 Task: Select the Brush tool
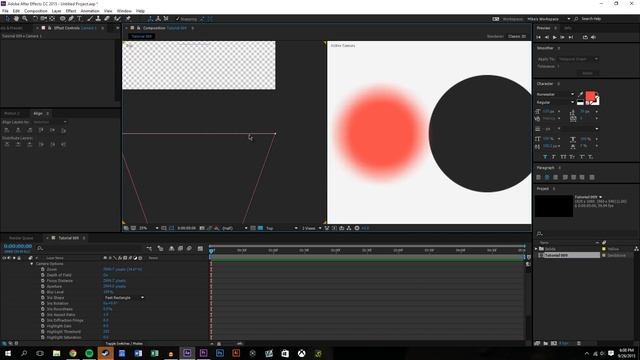pos(89,19)
